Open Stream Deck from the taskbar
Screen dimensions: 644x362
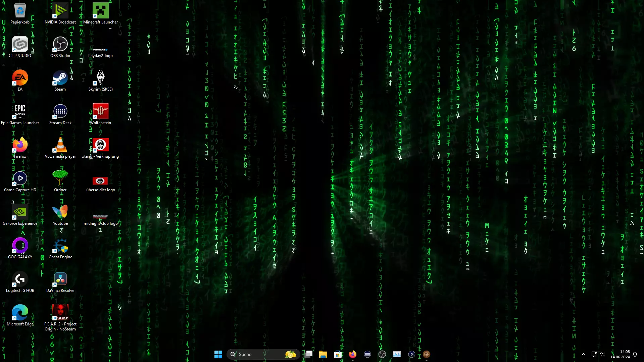coord(367,354)
